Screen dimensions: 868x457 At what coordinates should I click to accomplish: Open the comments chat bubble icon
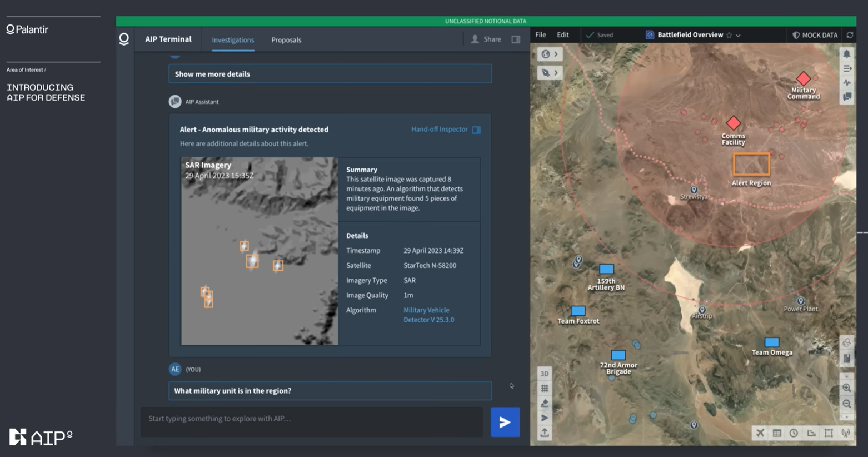[846, 97]
